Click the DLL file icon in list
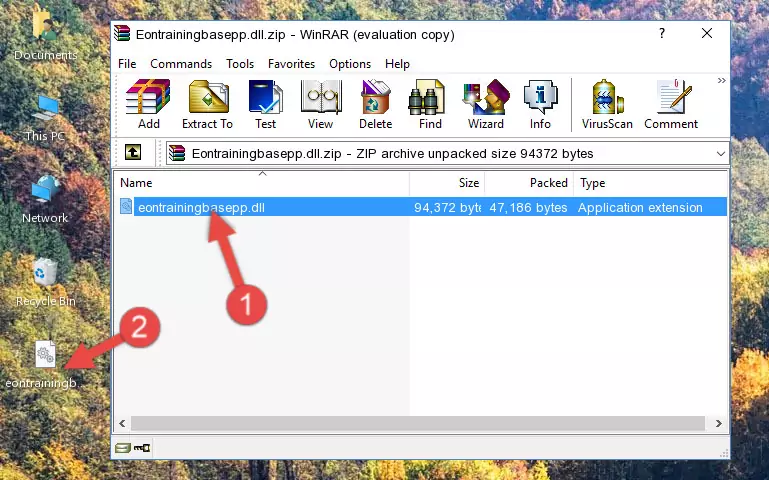Image resolution: width=769 pixels, height=480 pixels. [x=126, y=206]
